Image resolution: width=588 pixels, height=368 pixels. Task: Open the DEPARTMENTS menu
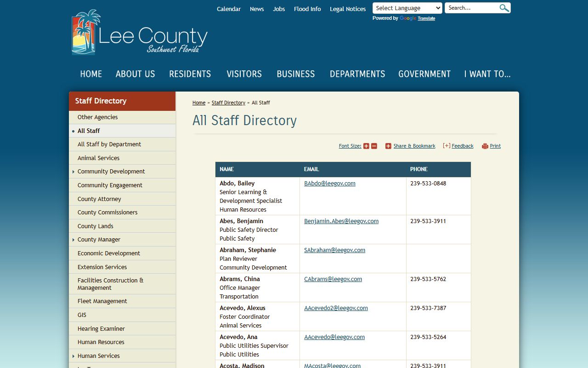point(357,74)
